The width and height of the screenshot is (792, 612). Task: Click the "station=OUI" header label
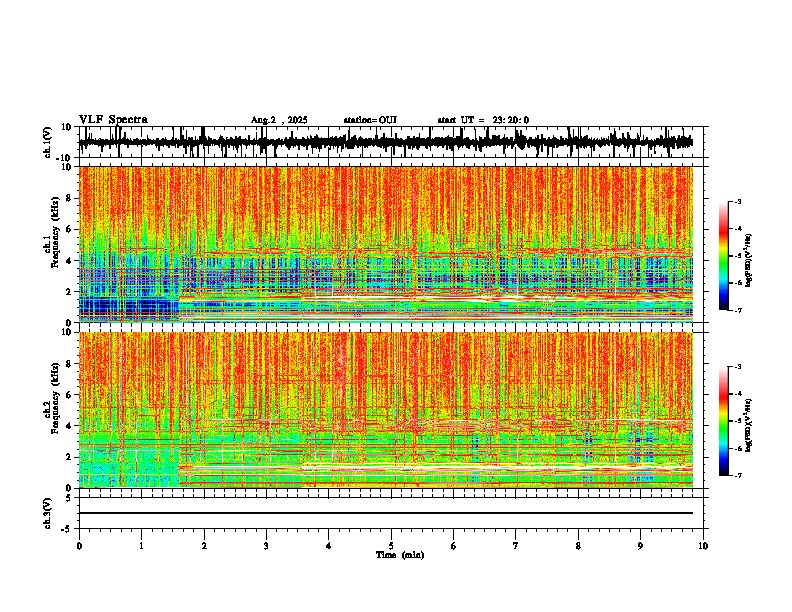pos(370,120)
